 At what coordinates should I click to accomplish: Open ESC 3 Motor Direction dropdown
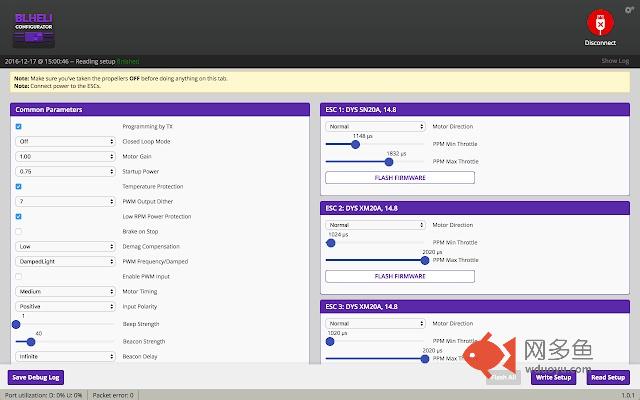[x=376, y=323]
